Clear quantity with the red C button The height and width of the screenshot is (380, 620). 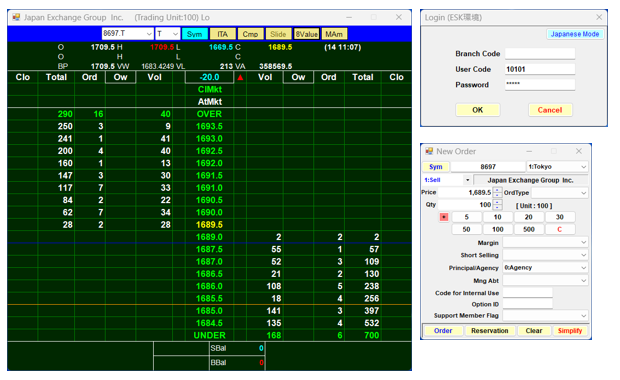point(560,229)
